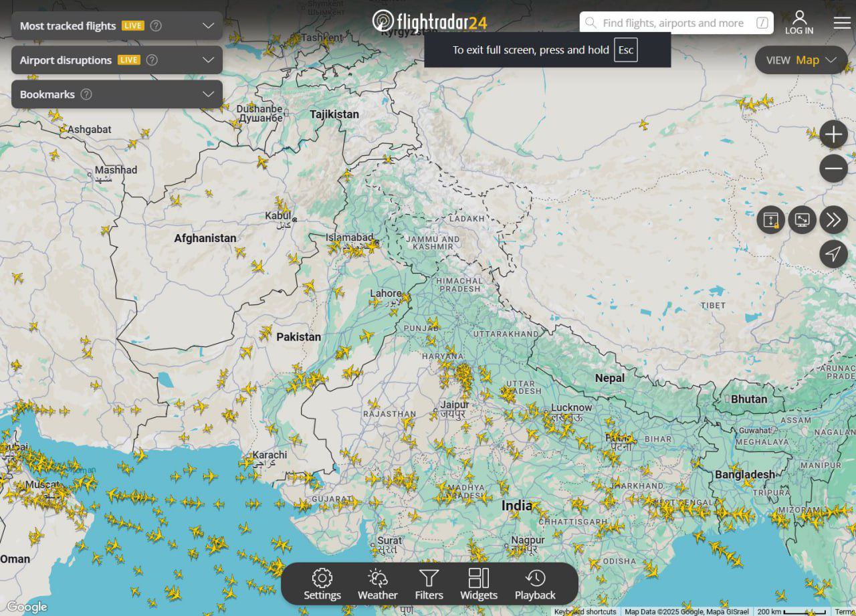Open Widgets in the bottom toolbar
The height and width of the screenshot is (616, 856).
tap(479, 584)
